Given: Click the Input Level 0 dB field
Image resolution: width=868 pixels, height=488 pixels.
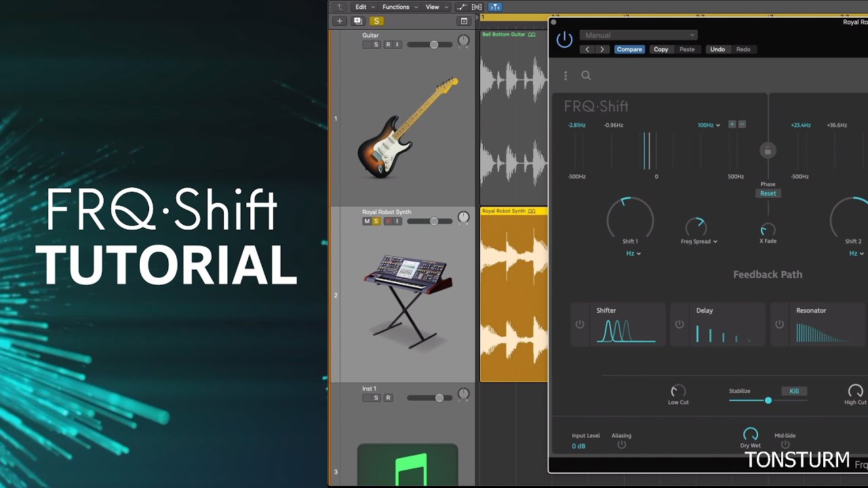Looking at the screenshot, I should [x=578, y=446].
